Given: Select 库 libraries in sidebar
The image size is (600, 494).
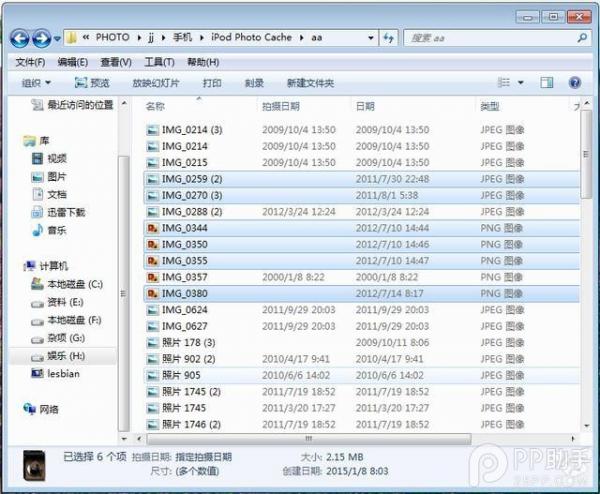Looking at the screenshot, I should pyautogui.click(x=36, y=141).
